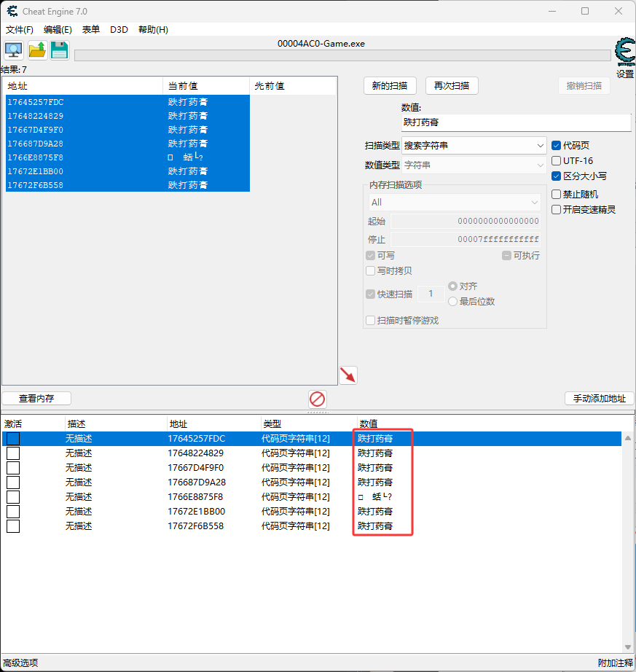Open 高级选项 in the status bar
636x672 pixels.
point(20,663)
